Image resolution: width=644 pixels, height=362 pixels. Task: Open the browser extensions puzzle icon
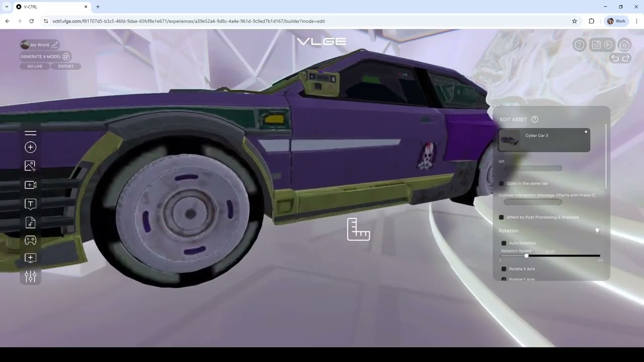pos(592,21)
